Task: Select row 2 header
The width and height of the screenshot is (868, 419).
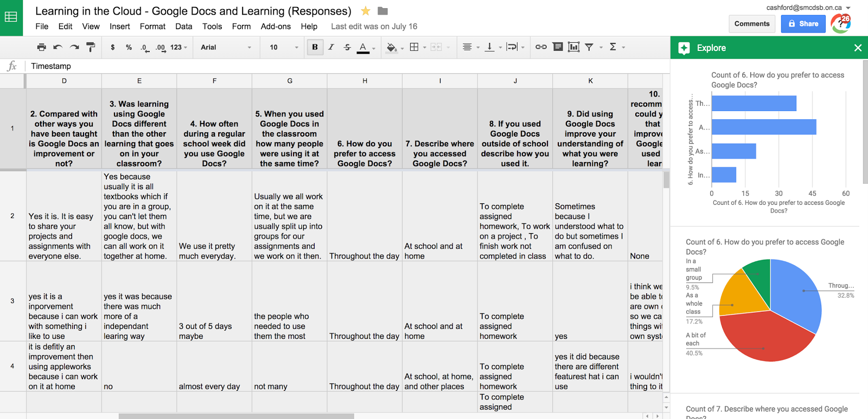Action: click(x=12, y=216)
